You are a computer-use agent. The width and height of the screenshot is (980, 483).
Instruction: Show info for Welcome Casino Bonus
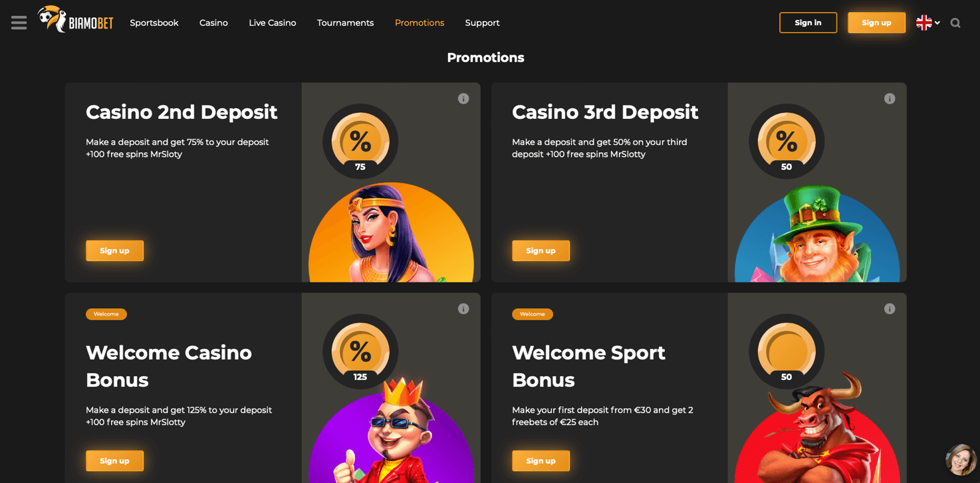(x=463, y=309)
